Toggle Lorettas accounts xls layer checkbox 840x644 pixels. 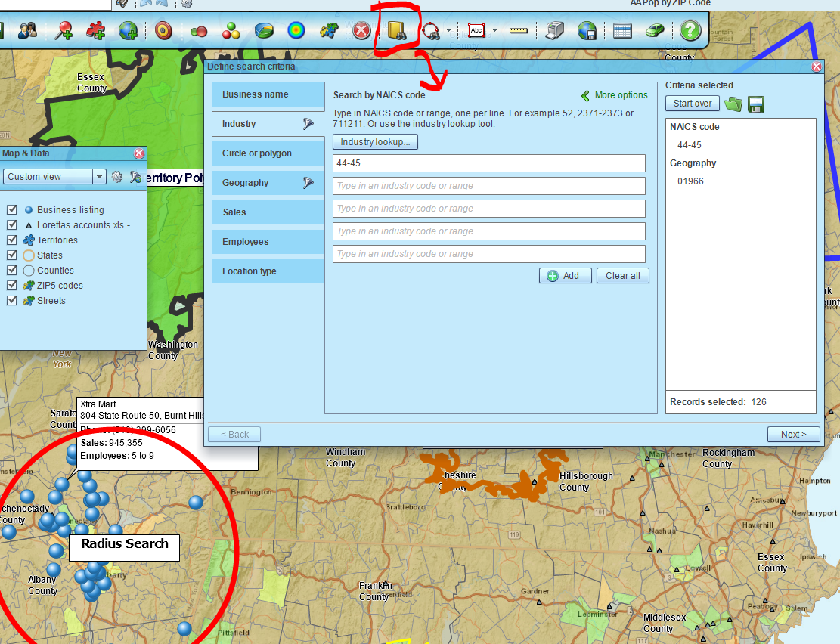coord(12,224)
